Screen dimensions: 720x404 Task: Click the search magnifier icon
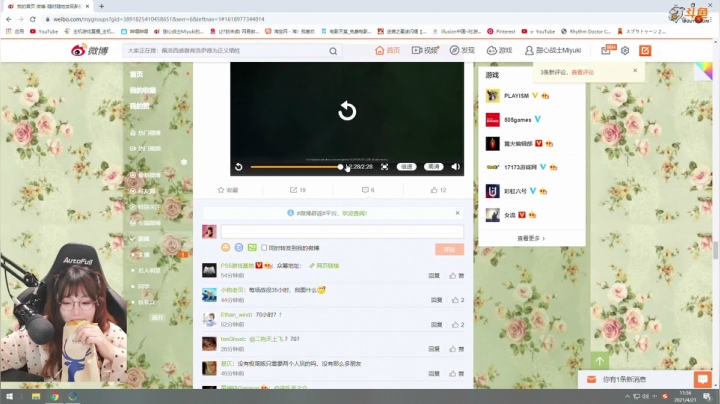click(x=333, y=51)
